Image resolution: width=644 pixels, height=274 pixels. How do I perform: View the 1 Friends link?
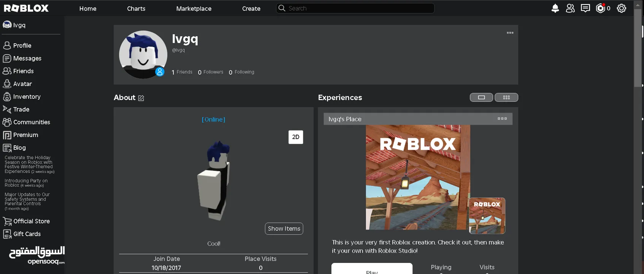[x=182, y=72]
